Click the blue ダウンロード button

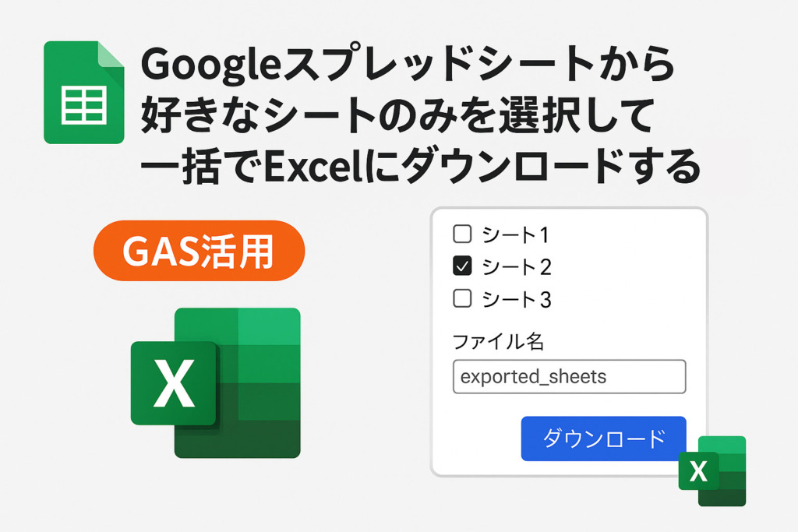click(604, 439)
